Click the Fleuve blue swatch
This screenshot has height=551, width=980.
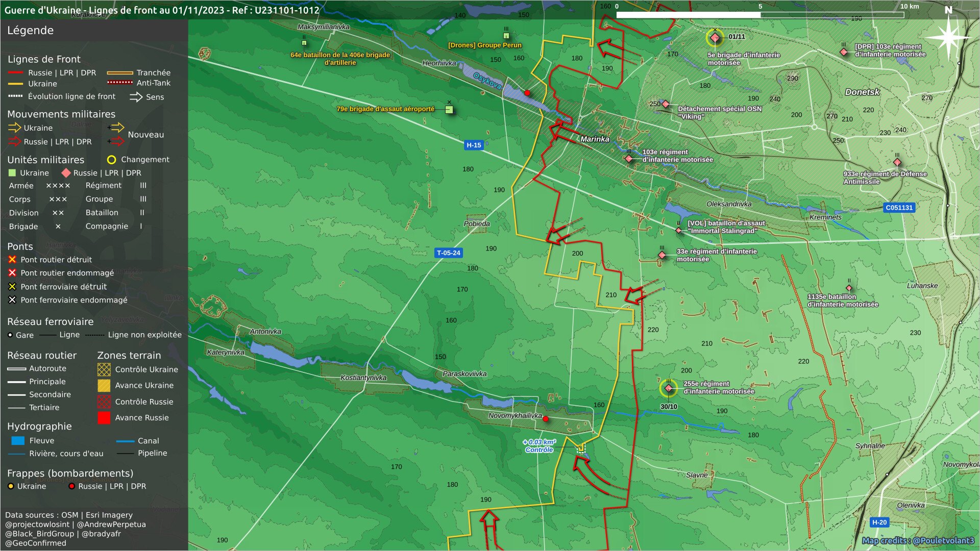(18, 441)
